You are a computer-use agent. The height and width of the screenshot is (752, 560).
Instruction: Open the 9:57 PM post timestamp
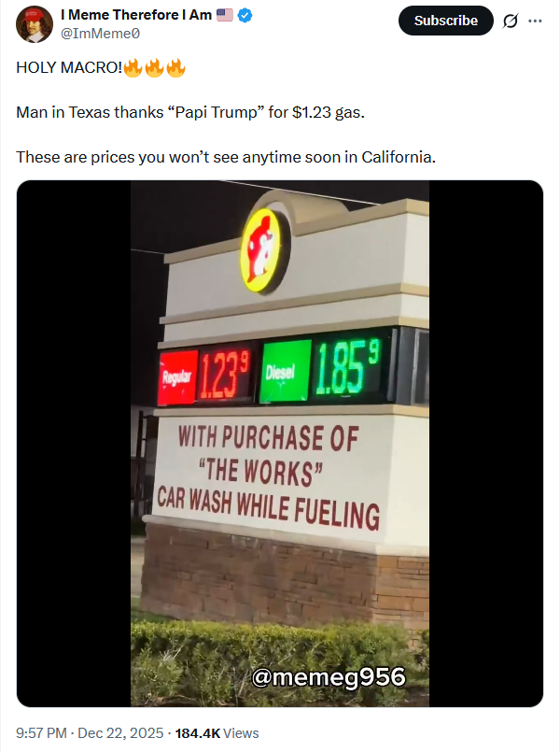click(41, 732)
